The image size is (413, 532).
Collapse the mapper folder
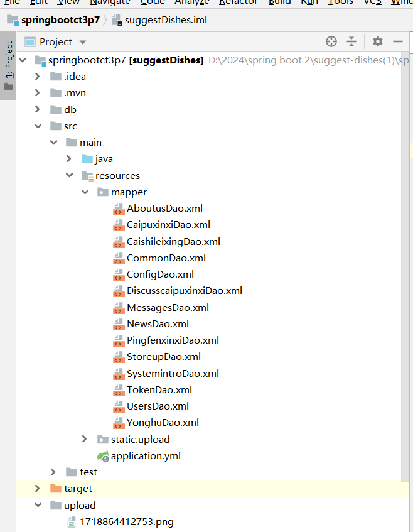pos(85,192)
